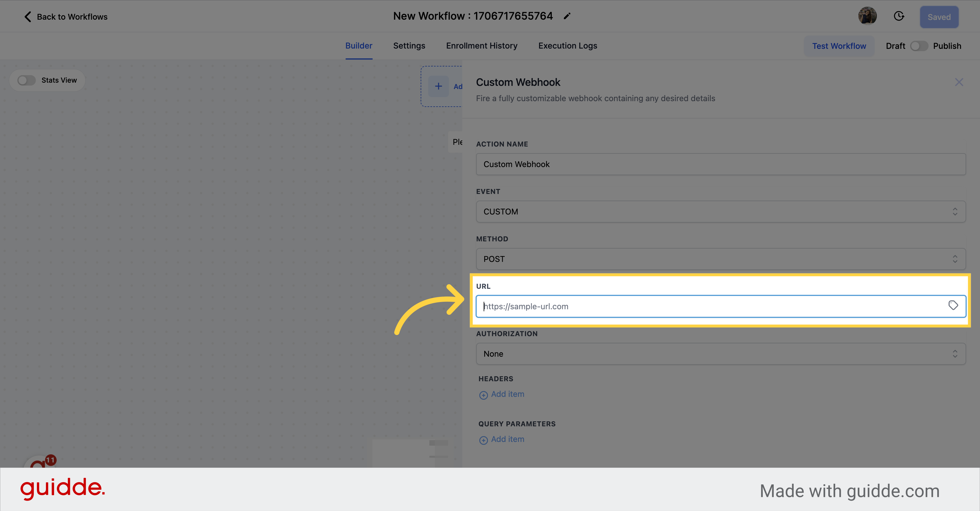Switch to the Settings tab
Viewport: 980px width, 511px height.
(410, 45)
